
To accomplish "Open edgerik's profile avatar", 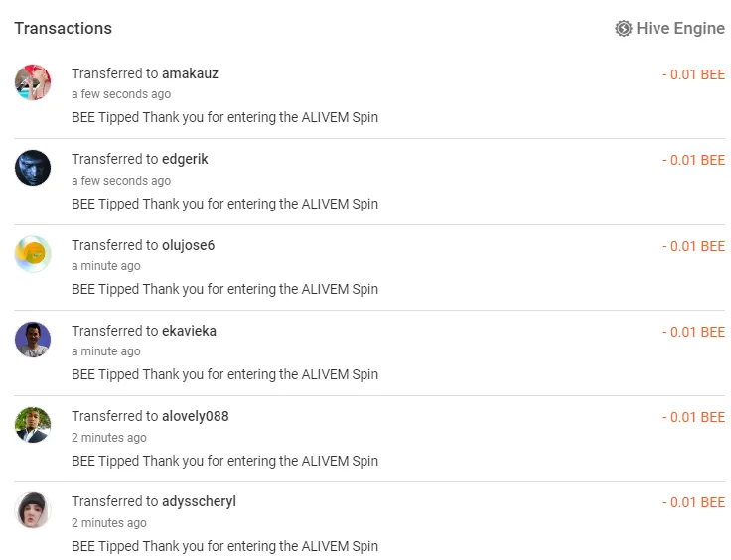I will coord(33,168).
